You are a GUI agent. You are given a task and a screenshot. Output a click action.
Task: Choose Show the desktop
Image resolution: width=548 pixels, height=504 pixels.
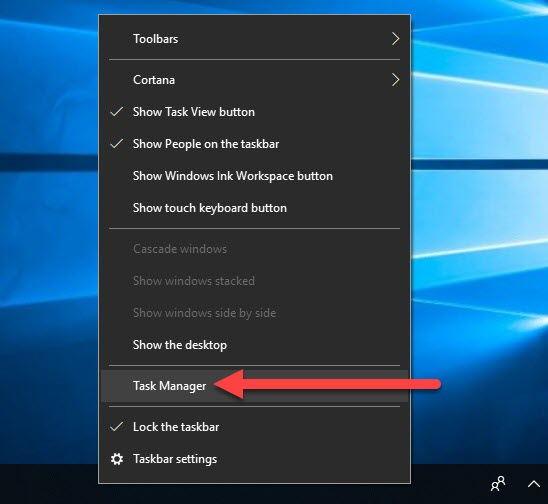254,345
